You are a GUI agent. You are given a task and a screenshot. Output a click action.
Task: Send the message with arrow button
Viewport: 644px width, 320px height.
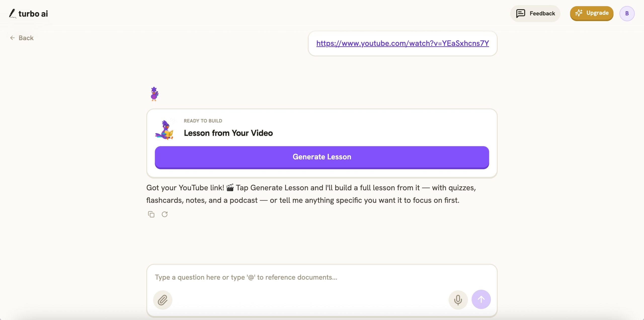(x=481, y=299)
